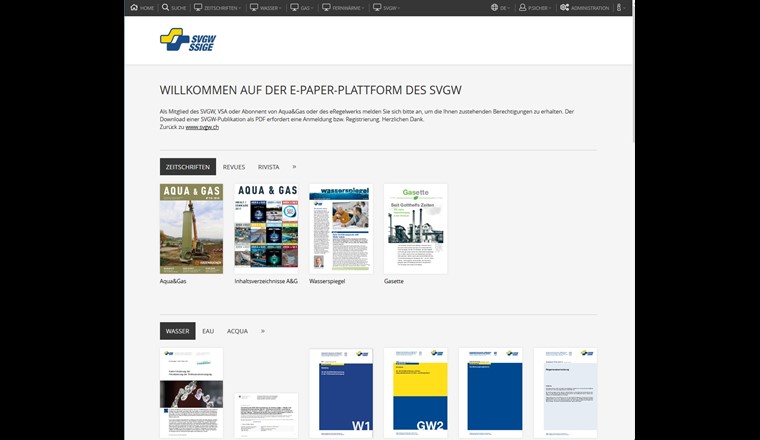Switch to the Rivista tab
Viewport: 760px width, 440px height.
point(269,167)
